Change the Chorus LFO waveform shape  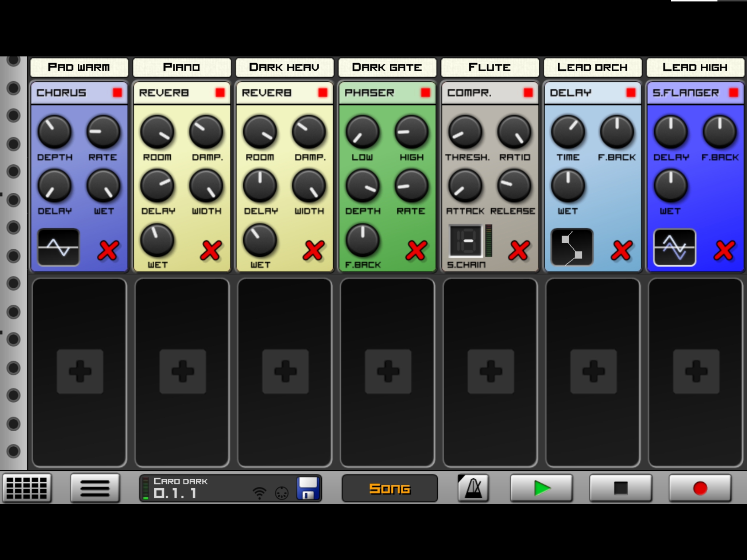tap(58, 248)
